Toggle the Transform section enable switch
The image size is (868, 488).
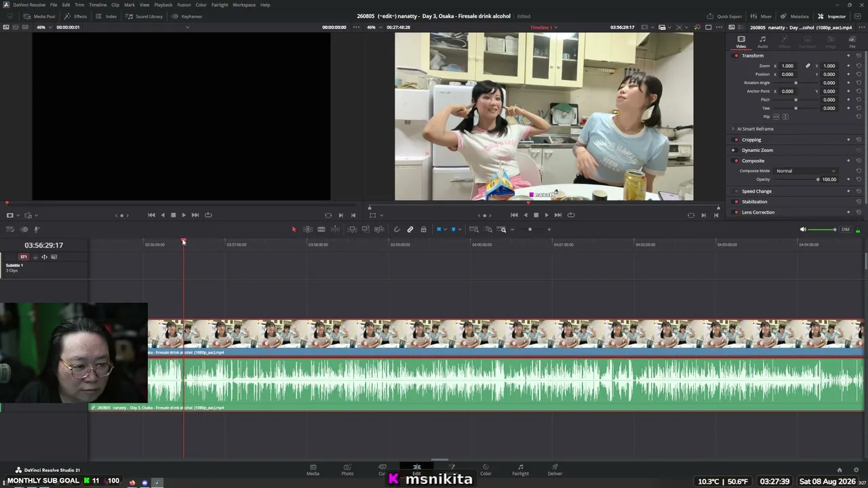(x=736, y=56)
